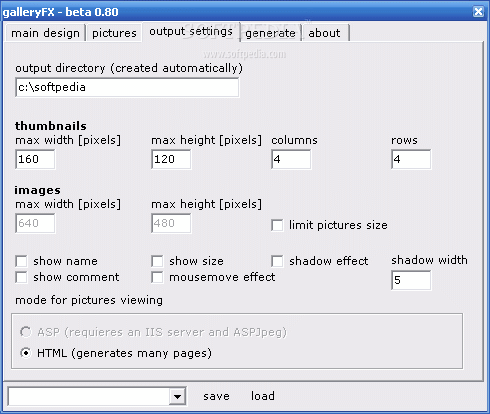Select the HTML generates many pages option
Viewport: 490px width, 414px height.
click(x=26, y=353)
